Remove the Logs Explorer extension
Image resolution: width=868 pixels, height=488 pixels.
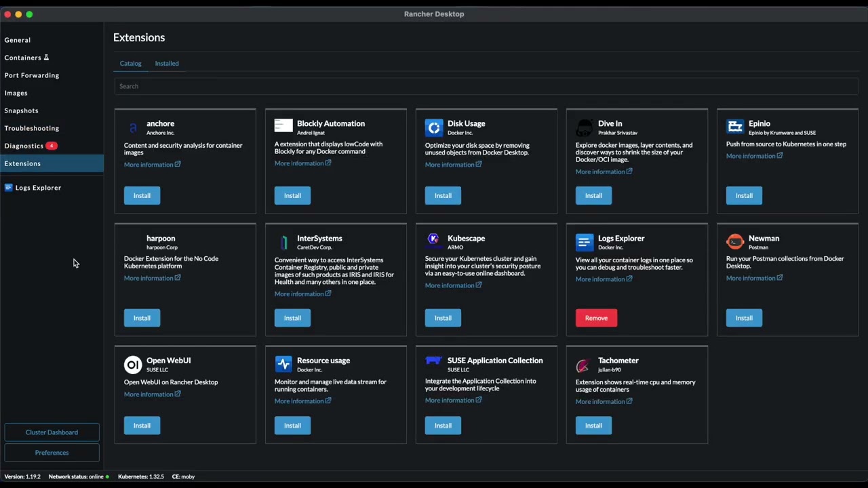(x=596, y=318)
